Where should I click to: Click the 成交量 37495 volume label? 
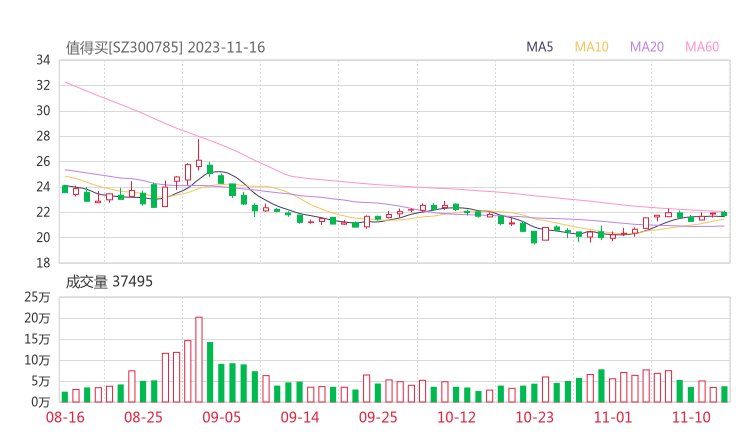coord(109,282)
